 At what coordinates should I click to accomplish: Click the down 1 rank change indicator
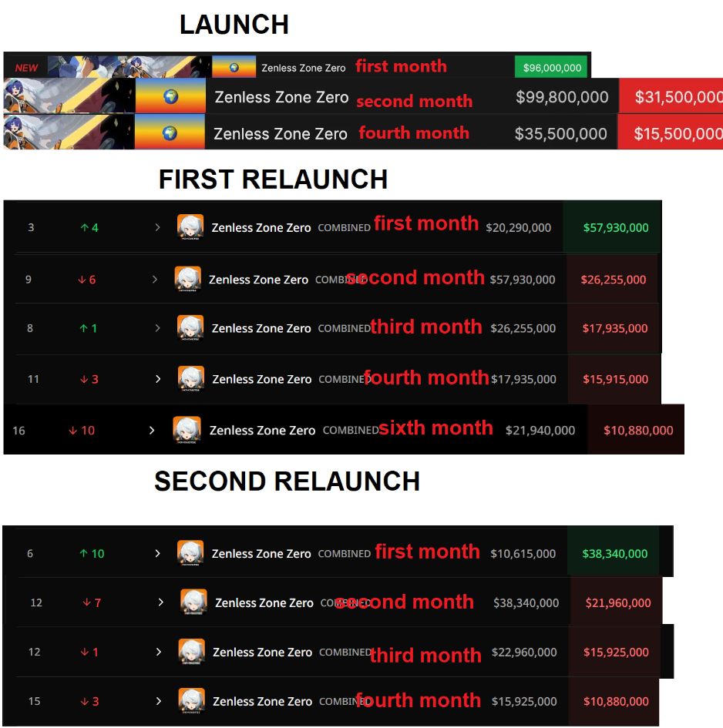pyautogui.click(x=89, y=652)
